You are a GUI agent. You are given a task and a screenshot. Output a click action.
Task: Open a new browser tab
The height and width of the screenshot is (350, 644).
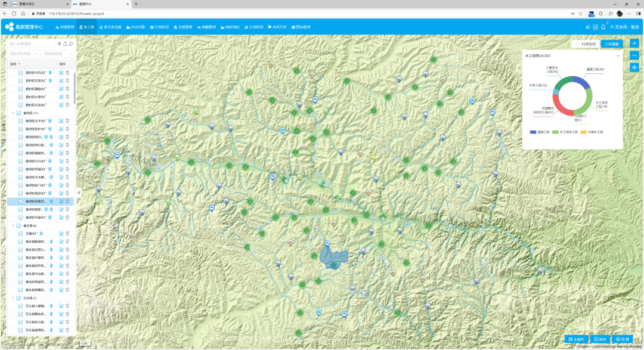[136, 4]
